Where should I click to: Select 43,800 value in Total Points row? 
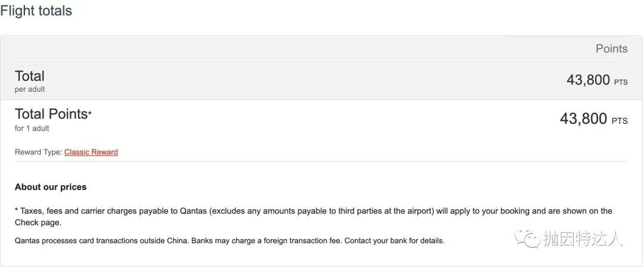(x=583, y=119)
